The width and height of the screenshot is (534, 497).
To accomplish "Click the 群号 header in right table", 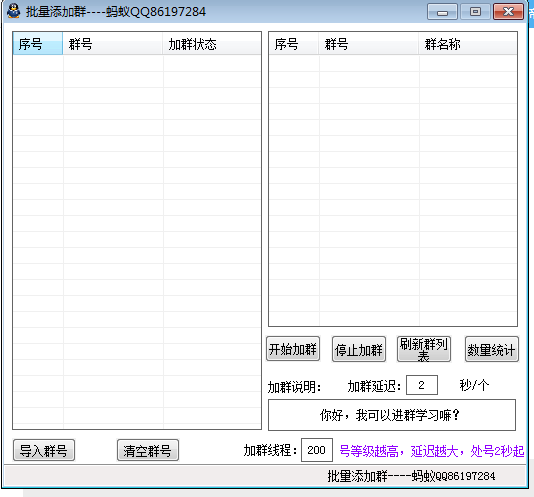I will point(369,44).
